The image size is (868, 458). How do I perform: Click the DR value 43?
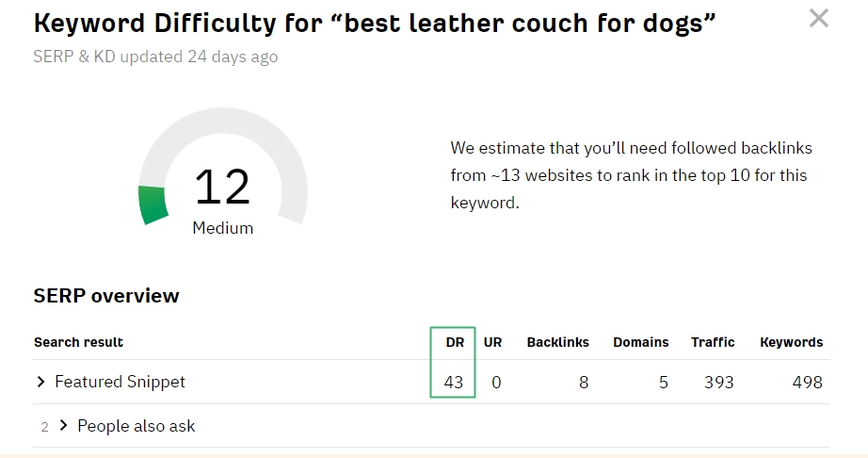[x=454, y=382]
